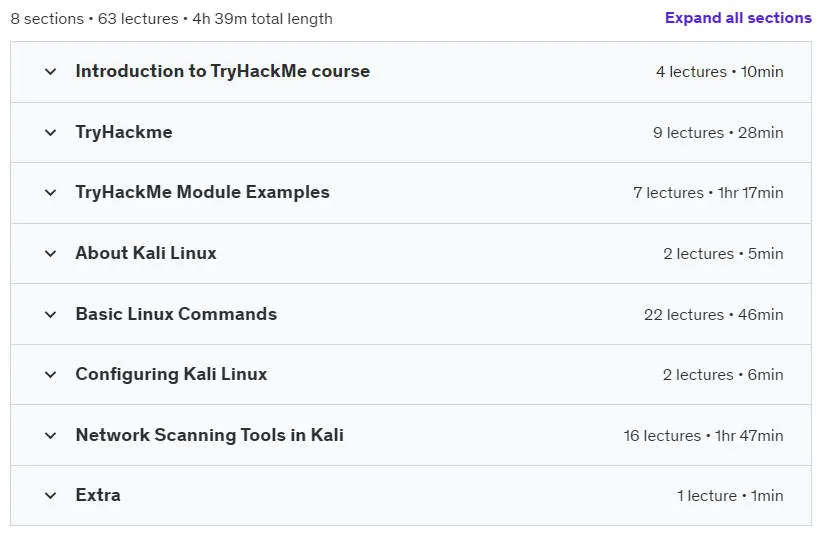Click '16 lectures • 1hr 47min' text
Viewport: 820px width, 533px height.
click(x=703, y=436)
